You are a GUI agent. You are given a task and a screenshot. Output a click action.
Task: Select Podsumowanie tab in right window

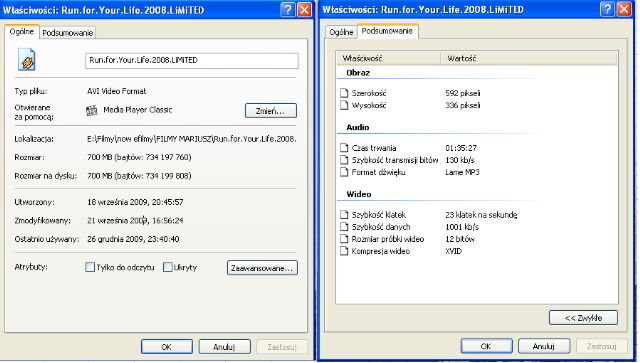[387, 31]
